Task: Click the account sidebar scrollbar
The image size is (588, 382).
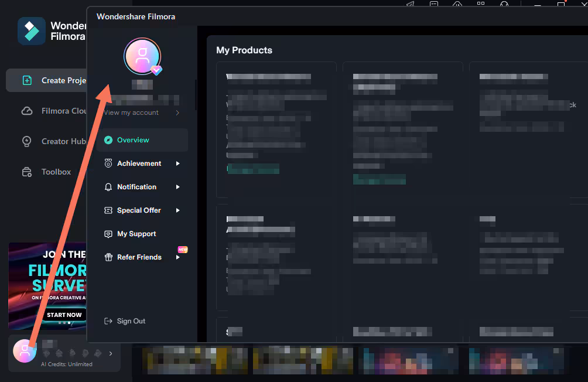Action: 196,95
